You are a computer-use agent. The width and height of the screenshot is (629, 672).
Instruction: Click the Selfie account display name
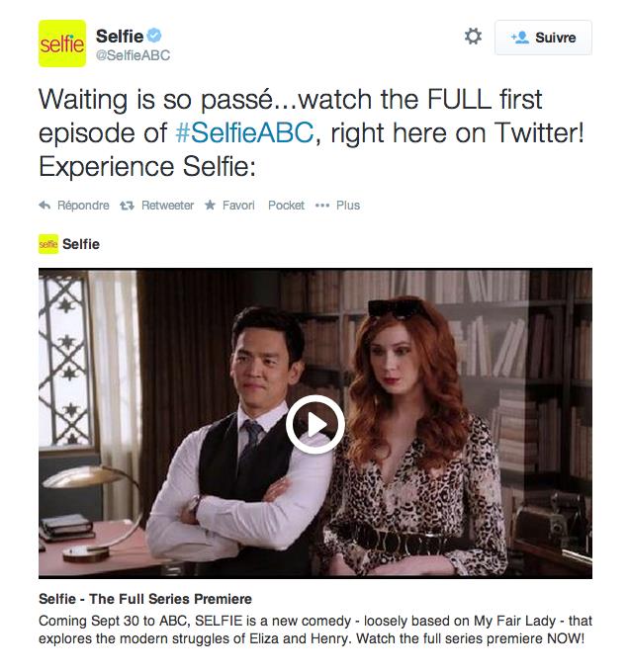click(120, 36)
